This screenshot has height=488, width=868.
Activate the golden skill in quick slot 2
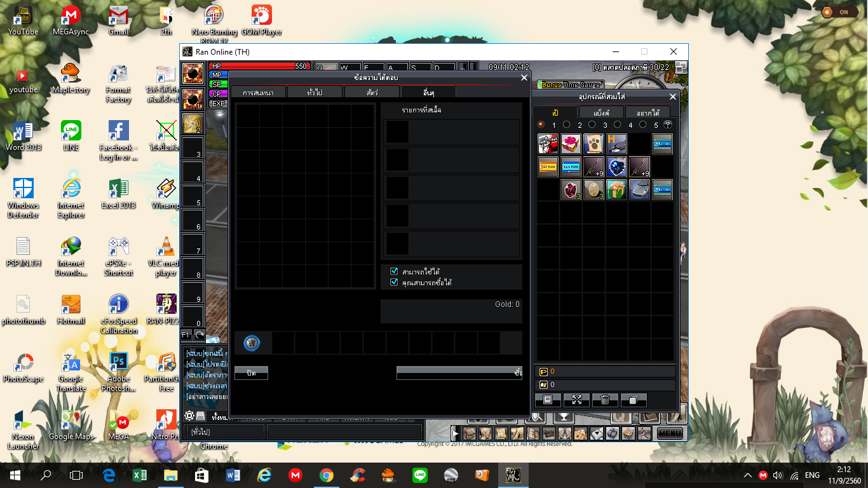(x=193, y=123)
